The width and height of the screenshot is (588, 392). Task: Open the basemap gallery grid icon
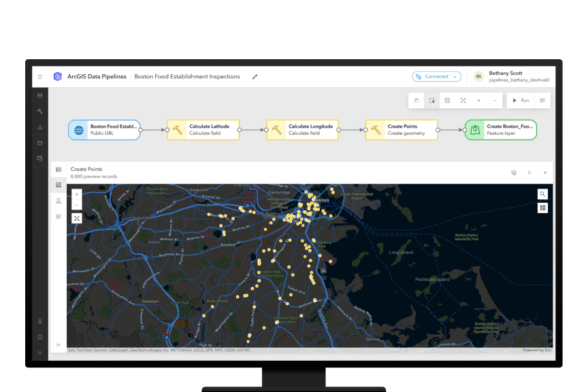[x=542, y=208]
